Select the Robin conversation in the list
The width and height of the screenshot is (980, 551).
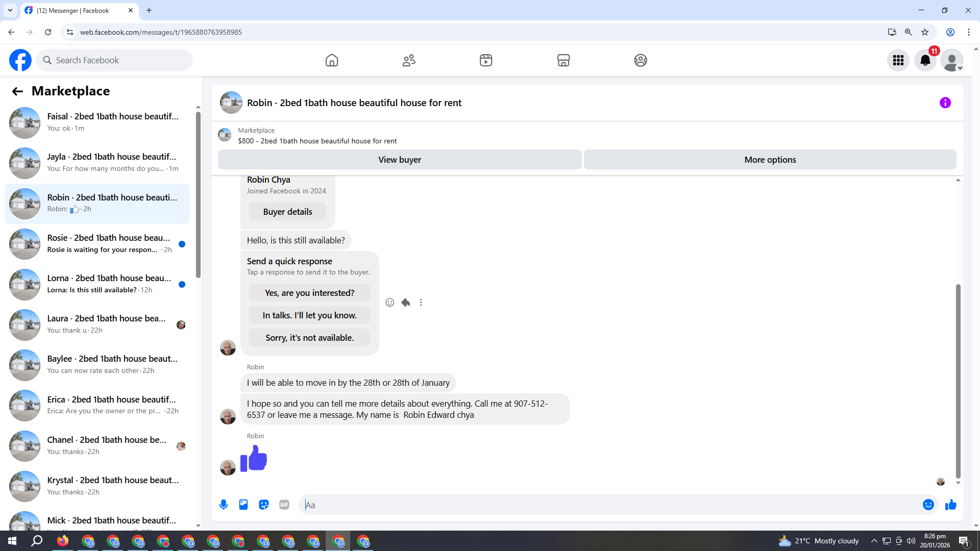97,204
